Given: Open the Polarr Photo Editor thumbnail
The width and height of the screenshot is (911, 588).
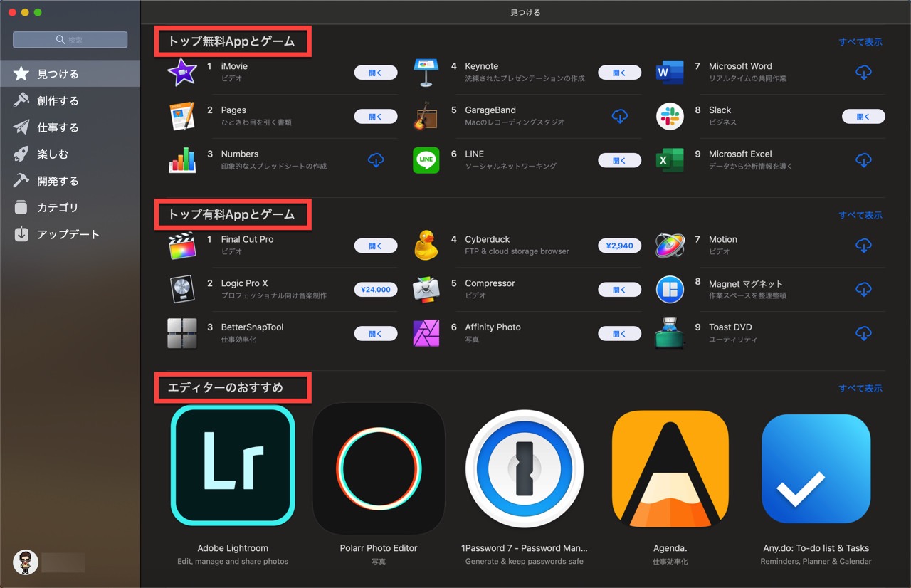Looking at the screenshot, I should click(x=379, y=468).
